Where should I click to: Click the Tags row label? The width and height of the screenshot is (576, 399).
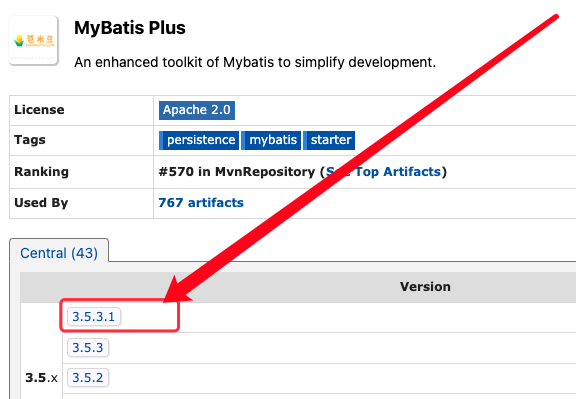(30, 140)
